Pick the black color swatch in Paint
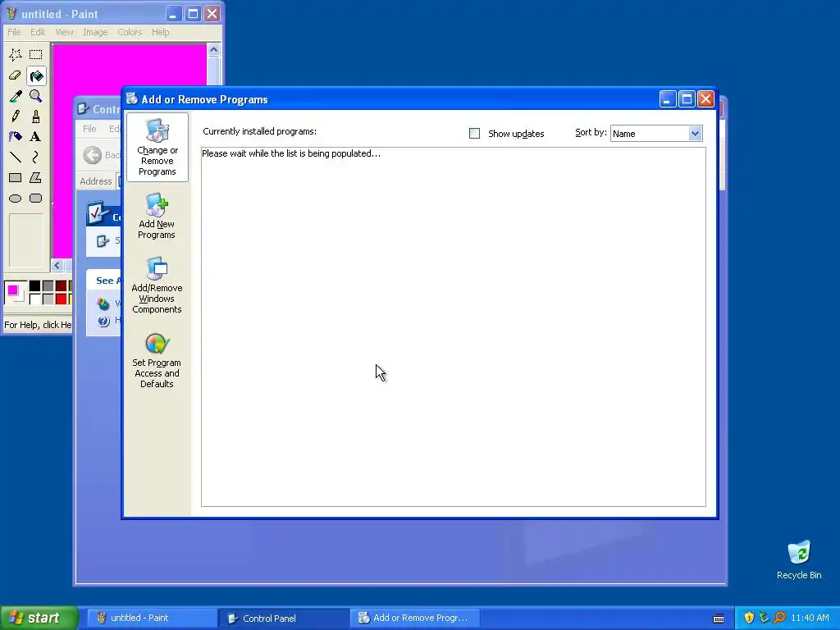Screen dimensions: 840x630 tap(34, 286)
